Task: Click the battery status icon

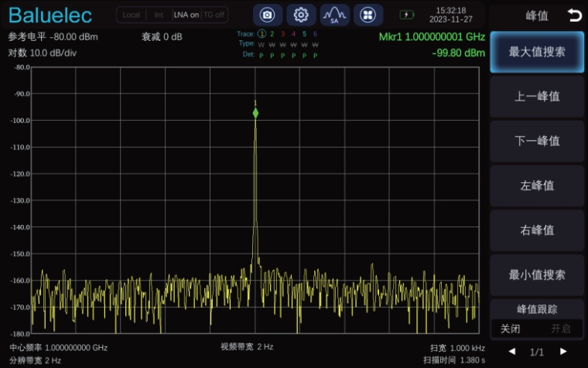Action: 407,15
